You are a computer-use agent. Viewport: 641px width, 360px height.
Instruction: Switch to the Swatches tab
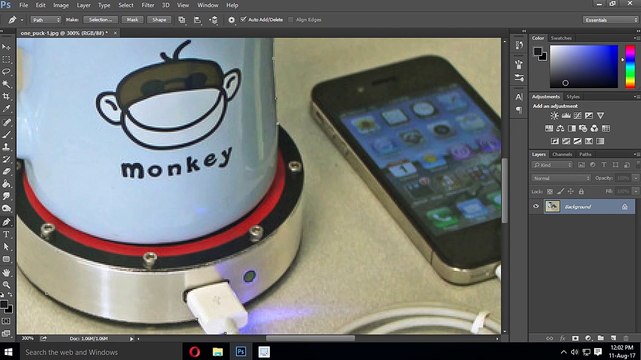pyautogui.click(x=561, y=38)
